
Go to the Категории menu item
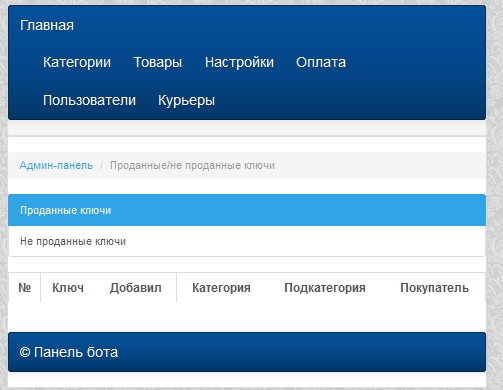[77, 62]
